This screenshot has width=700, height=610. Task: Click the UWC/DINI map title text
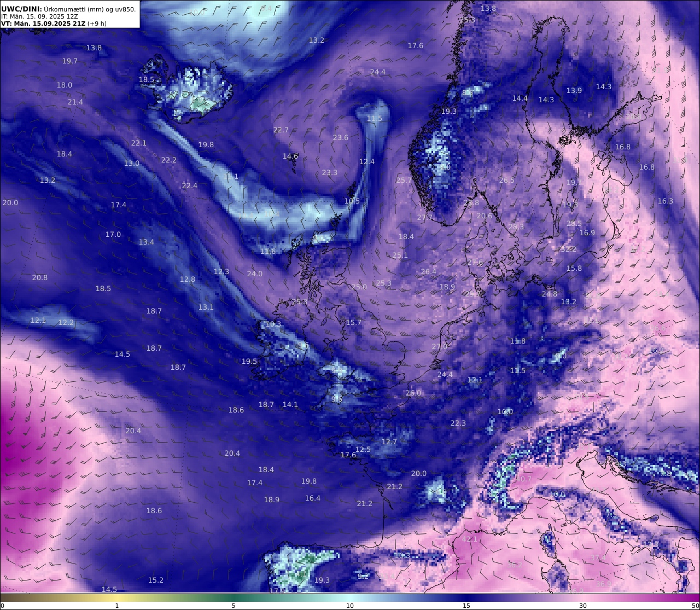[68, 9]
